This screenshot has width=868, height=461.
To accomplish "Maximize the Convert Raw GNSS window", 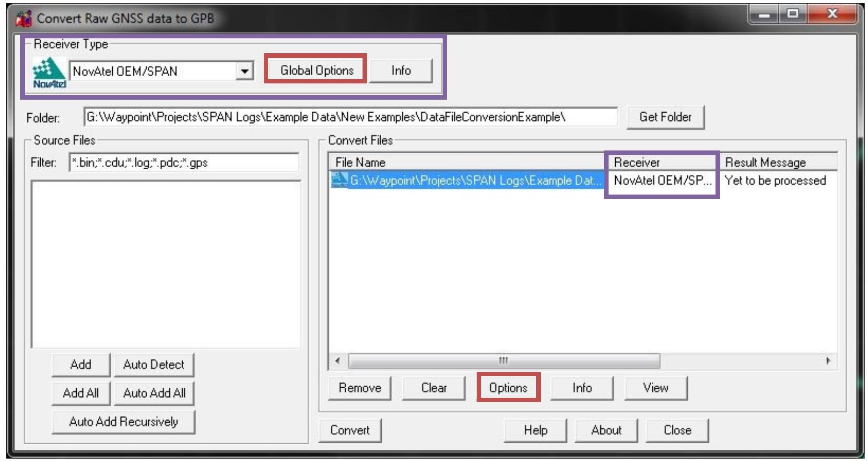I will point(793,14).
